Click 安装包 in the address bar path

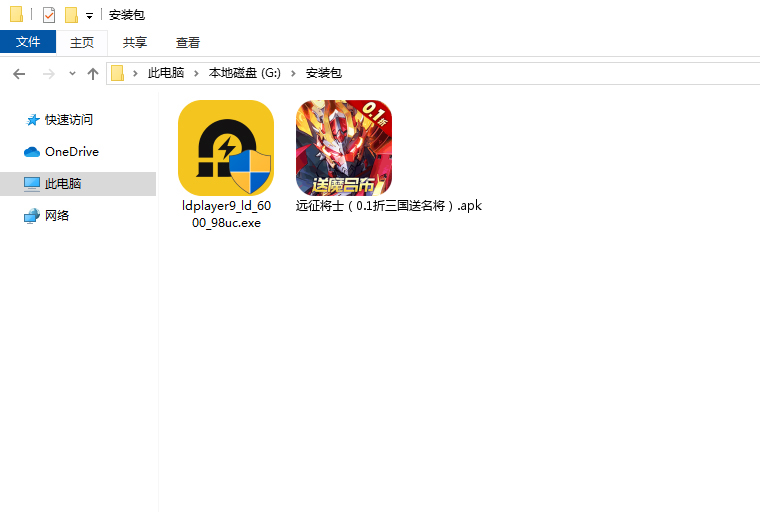click(323, 73)
